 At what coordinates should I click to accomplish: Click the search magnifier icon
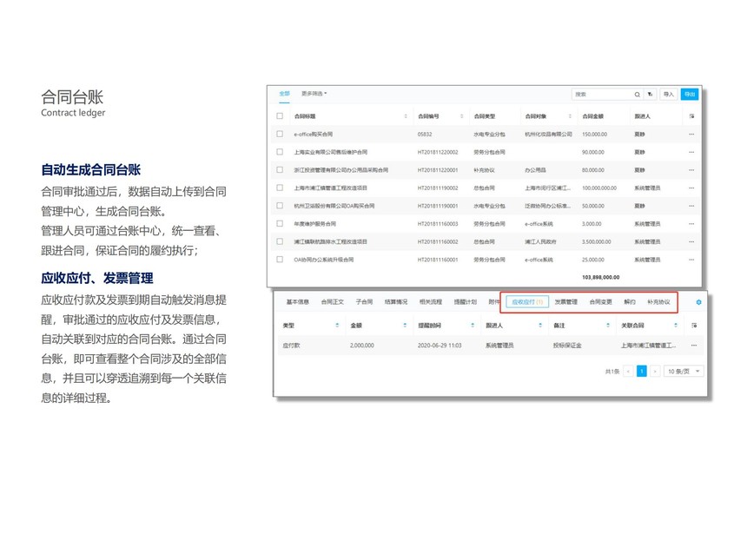[638, 95]
